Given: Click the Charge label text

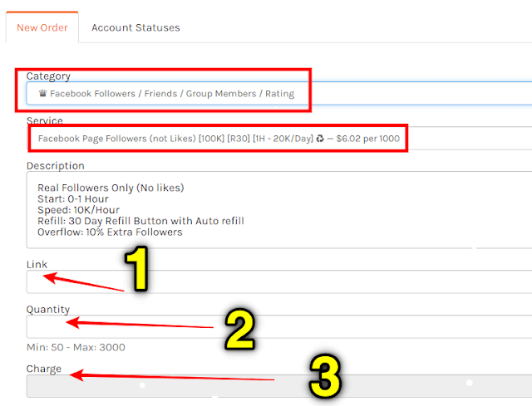Looking at the screenshot, I should (x=43, y=369).
